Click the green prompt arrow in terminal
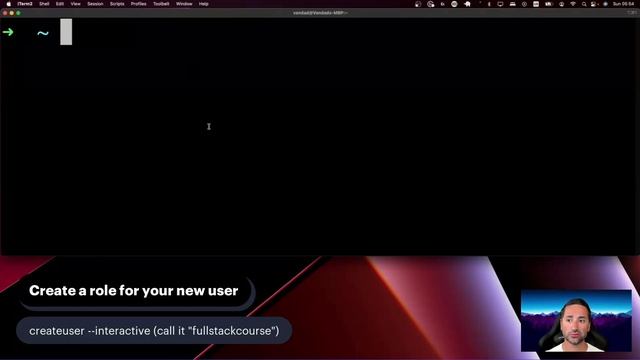The image size is (640, 360). pos(8,32)
